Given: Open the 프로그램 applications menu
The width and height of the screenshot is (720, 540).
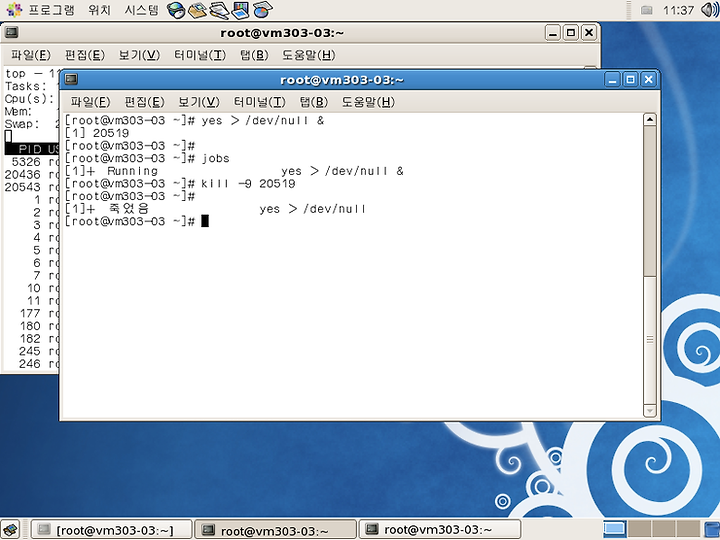Looking at the screenshot, I should point(51,10).
